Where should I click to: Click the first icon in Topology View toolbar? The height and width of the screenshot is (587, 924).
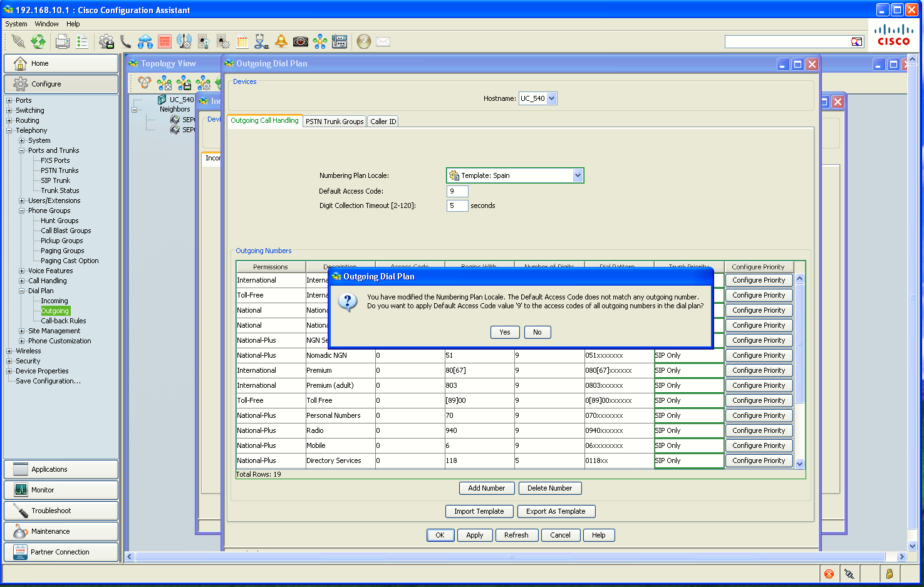click(x=145, y=83)
